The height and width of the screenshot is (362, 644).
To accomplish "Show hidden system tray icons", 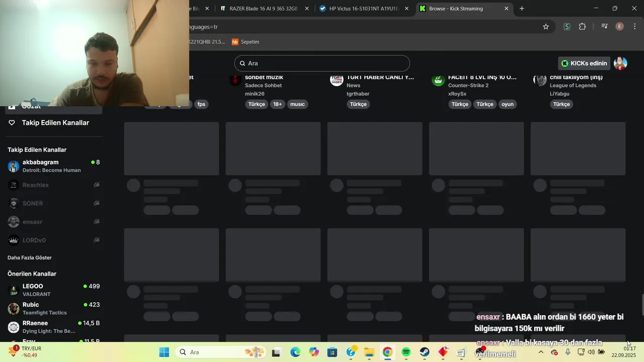I will [x=541, y=352].
